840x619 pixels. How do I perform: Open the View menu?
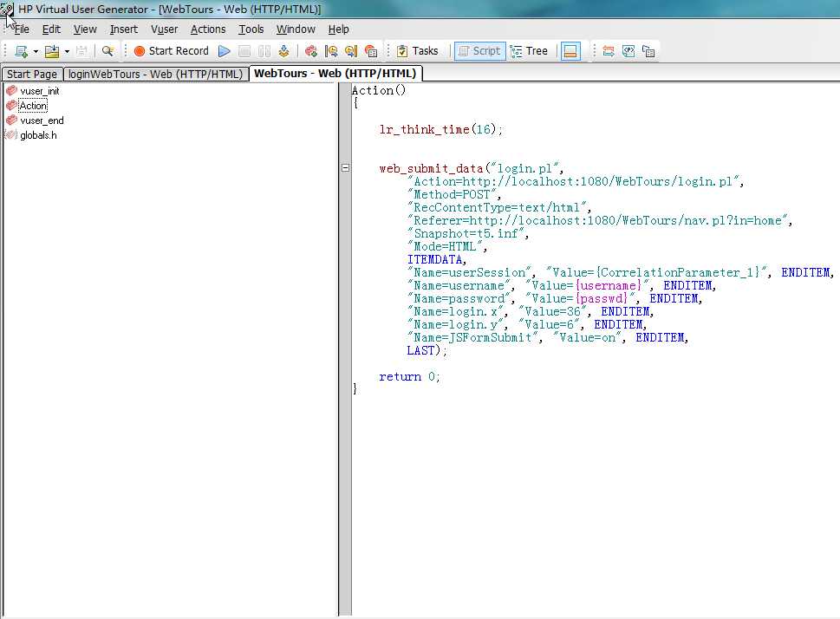click(85, 29)
